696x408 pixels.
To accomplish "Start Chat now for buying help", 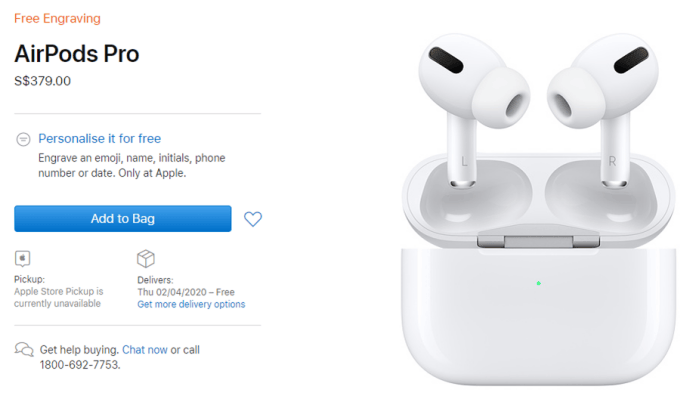I will (145, 350).
